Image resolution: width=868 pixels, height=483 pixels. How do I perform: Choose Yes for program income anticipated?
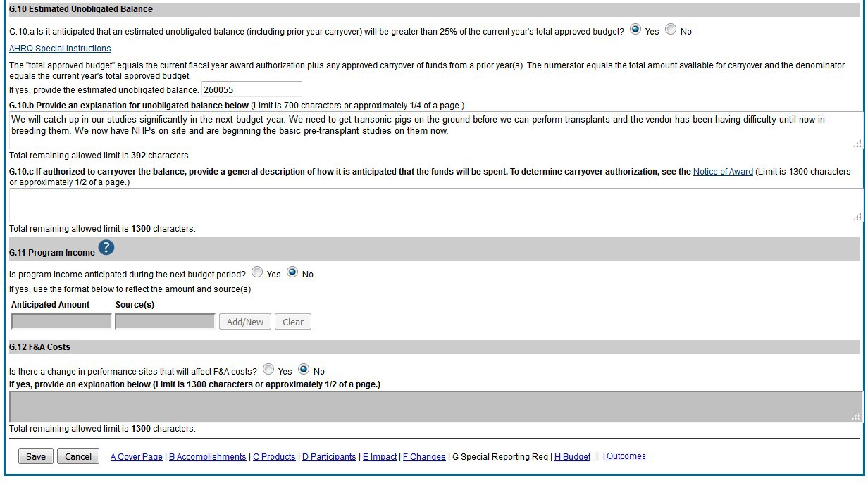click(257, 272)
